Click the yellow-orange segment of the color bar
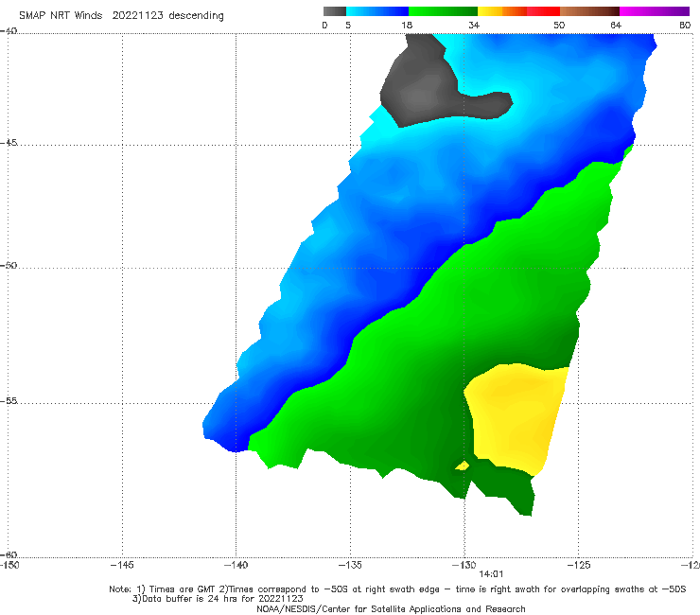Screen dimensions: 700x615 502,11
